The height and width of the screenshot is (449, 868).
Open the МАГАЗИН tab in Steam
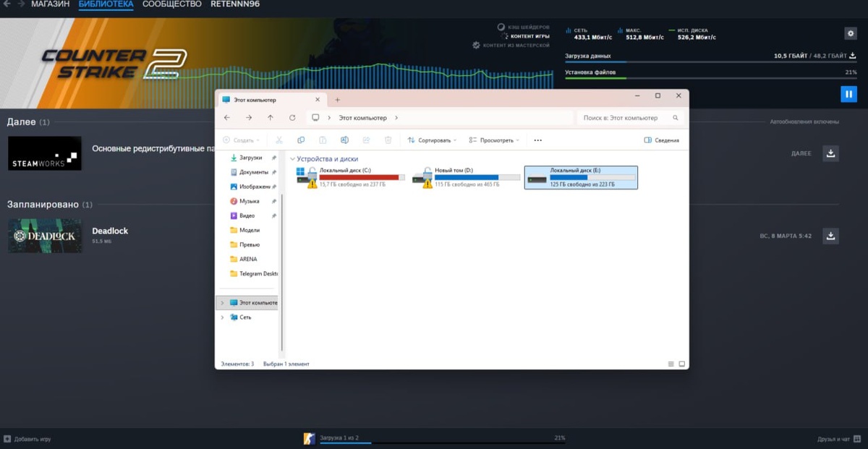(x=51, y=4)
